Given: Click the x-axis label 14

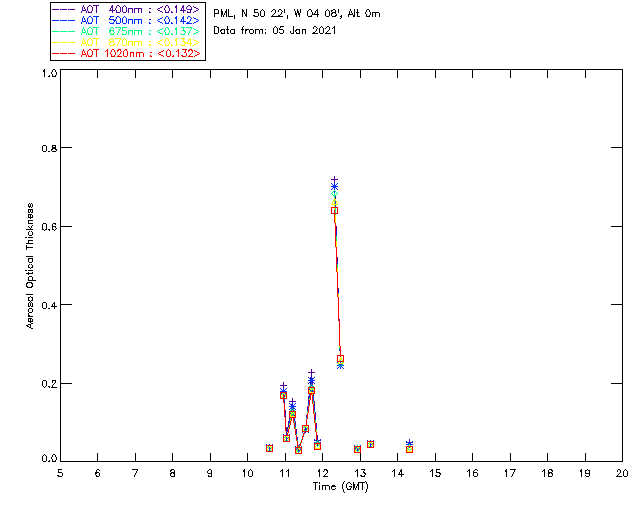Looking at the screenshot, I should point(398,473).
